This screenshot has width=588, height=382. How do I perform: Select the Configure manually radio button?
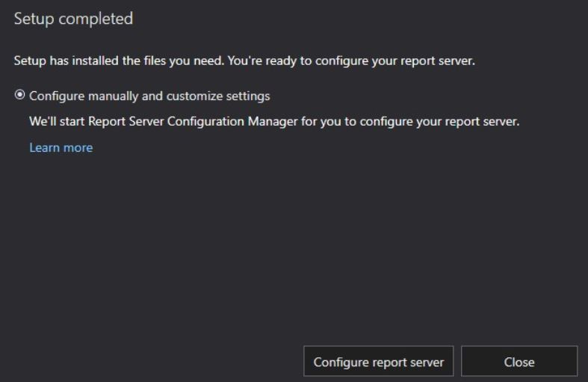[x=19, y=95]
